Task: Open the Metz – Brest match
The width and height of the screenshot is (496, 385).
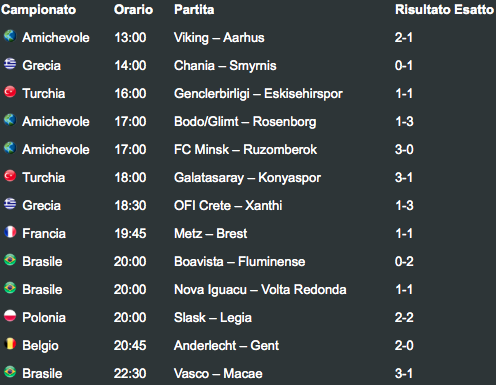Action: click(x=211, y=233)
